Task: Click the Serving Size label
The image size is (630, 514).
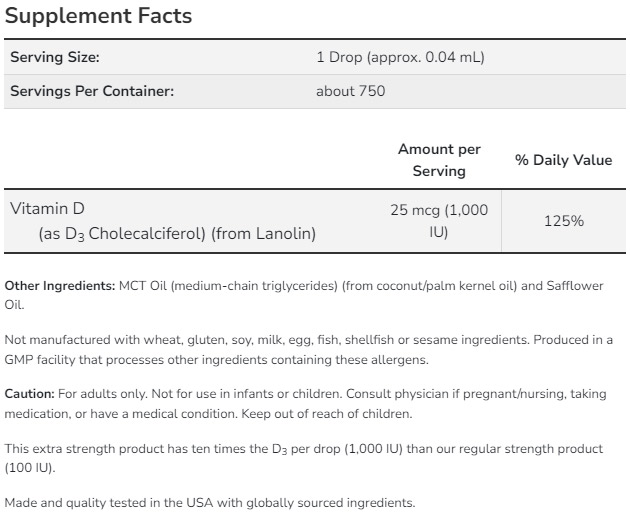Action: coord(55,58)
